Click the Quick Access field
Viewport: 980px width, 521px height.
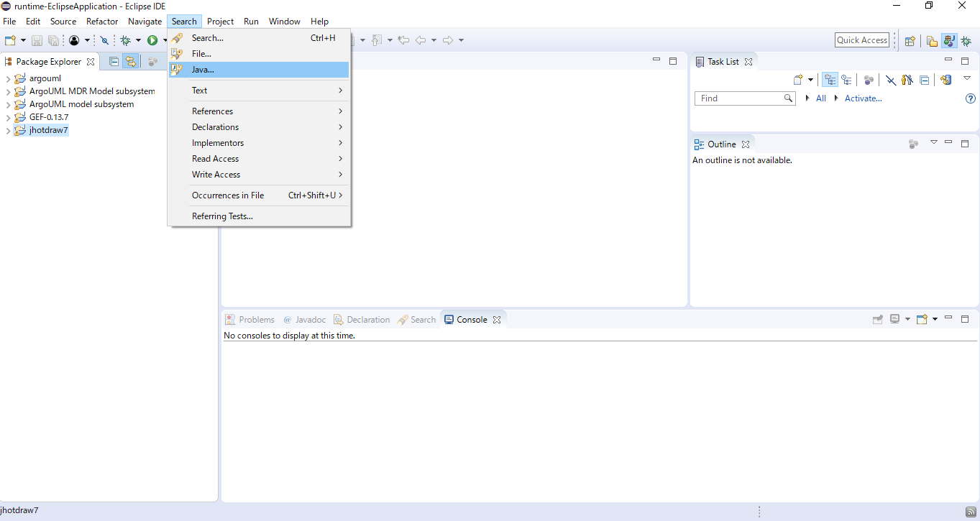tap(862, 40)
